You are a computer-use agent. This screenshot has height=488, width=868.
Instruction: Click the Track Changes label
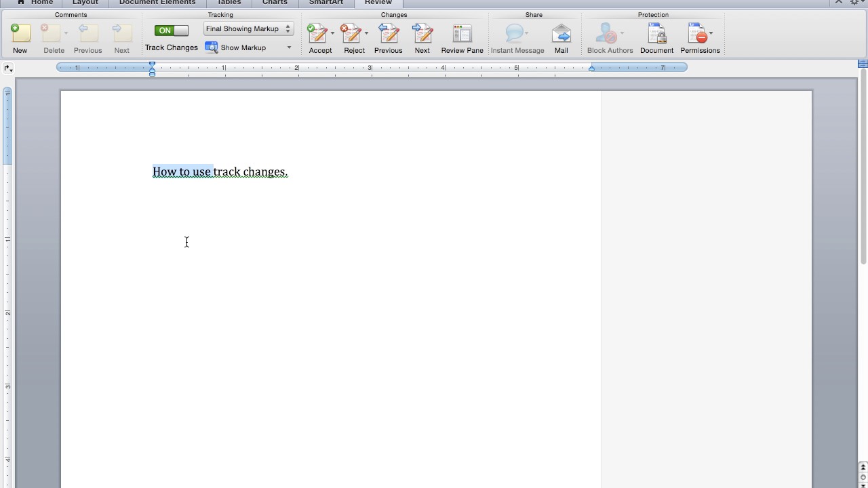pos(172,47)
